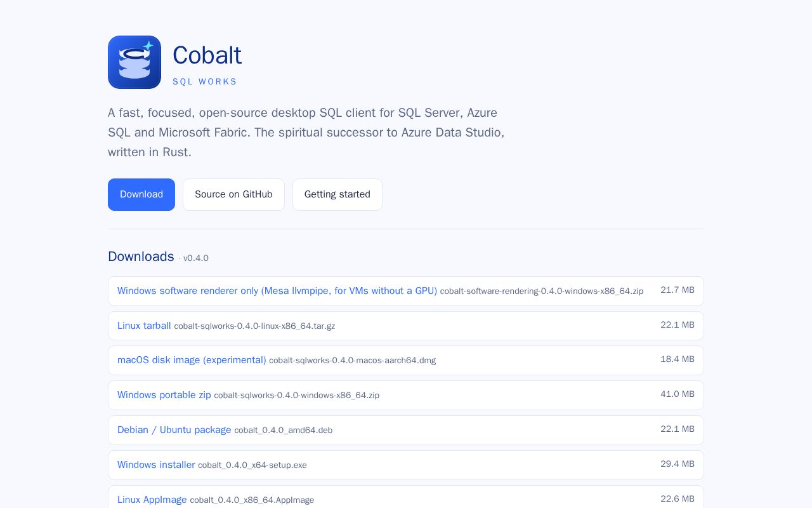Click filename cobalt_0.4.0_x64-setup.exe

252,465
